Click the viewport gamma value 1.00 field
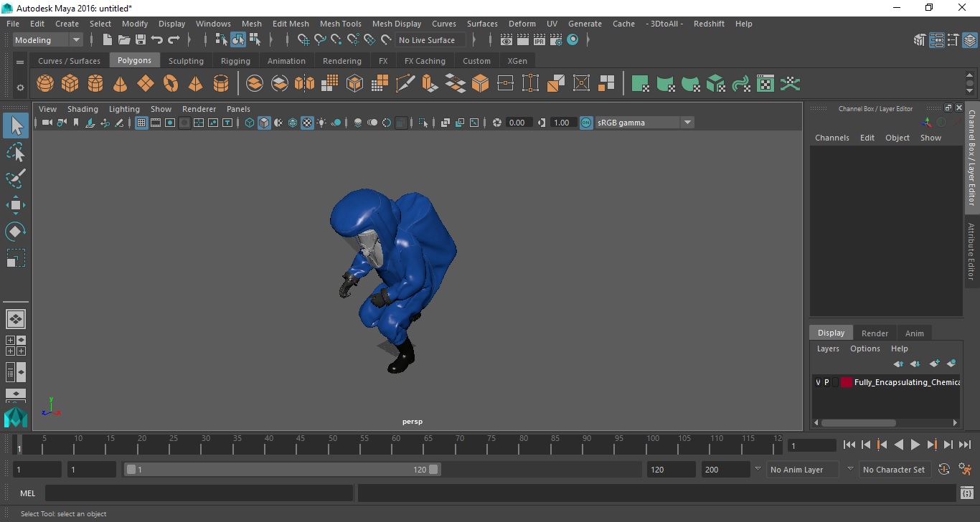Screen dimensions: 980x522 click(562, 123)
